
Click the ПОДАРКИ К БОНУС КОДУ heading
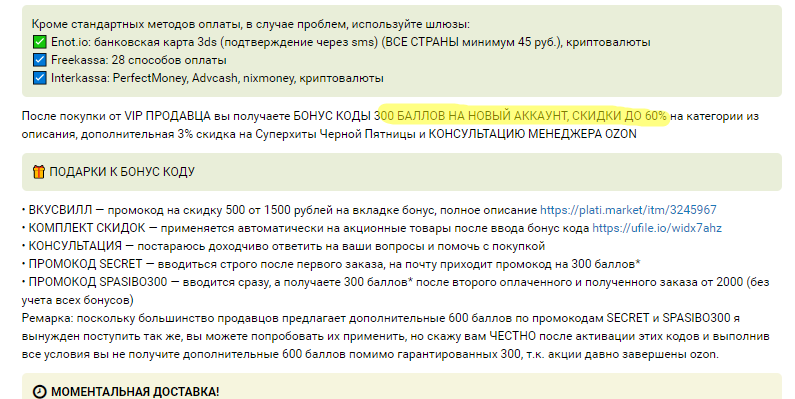122,172
